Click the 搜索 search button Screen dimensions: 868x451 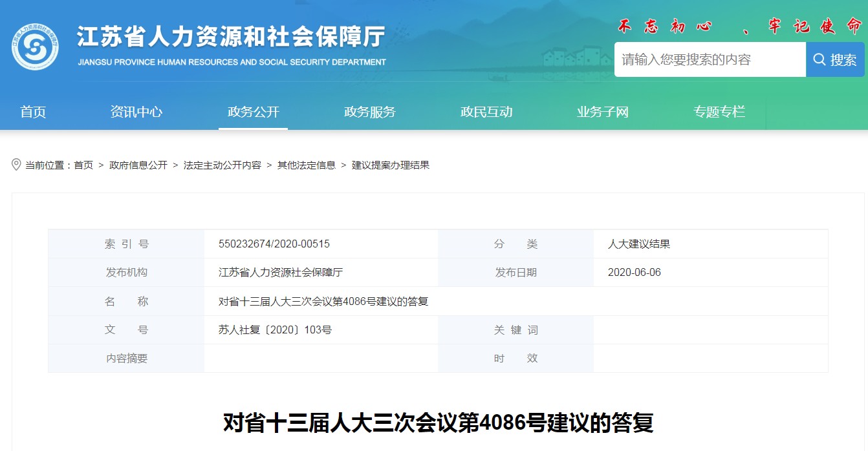point(835,60)
